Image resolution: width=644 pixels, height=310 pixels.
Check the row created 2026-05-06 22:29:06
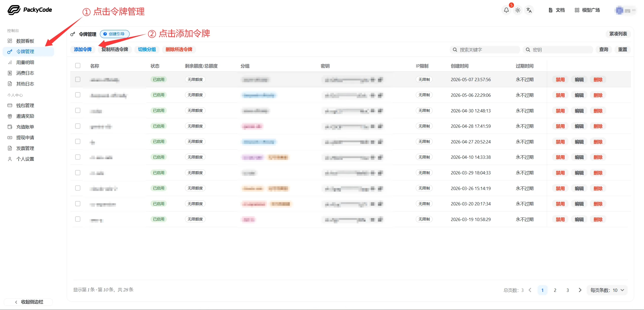click(x=78, y=95)
